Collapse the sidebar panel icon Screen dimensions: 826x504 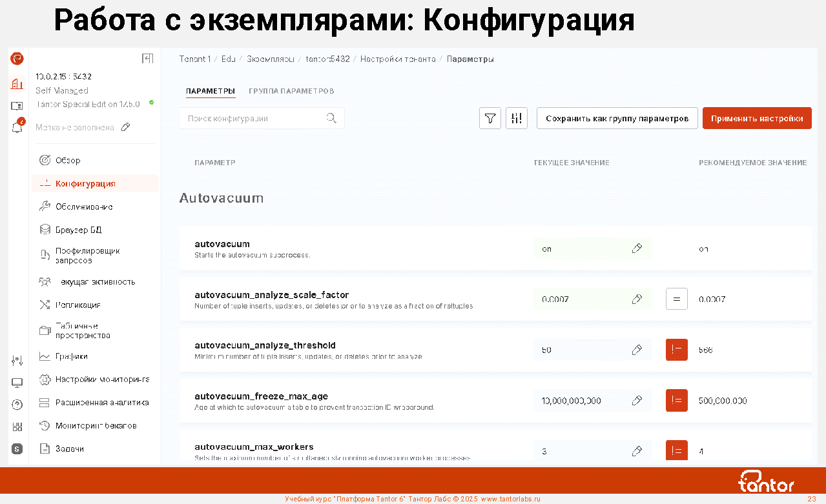pyautogui.click(x=147, y=59)
